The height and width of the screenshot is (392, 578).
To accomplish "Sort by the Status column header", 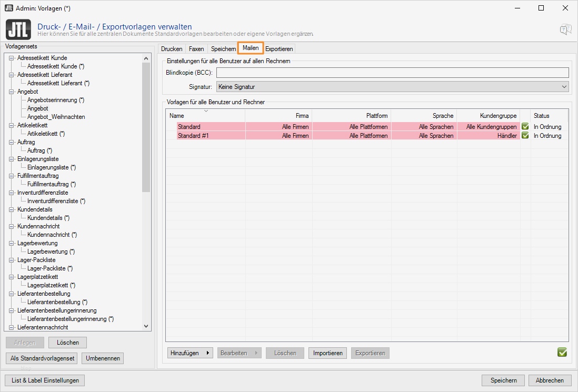I will click(549, 116).
